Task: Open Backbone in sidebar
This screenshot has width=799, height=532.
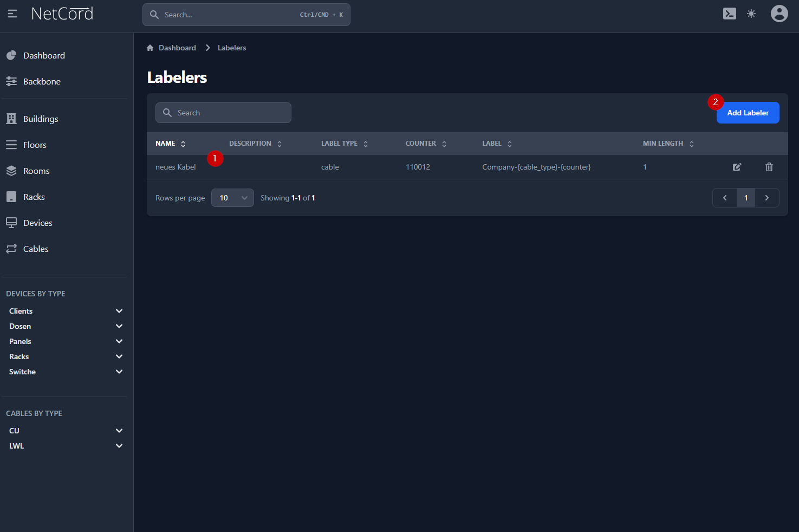Action: coord(42,81)
